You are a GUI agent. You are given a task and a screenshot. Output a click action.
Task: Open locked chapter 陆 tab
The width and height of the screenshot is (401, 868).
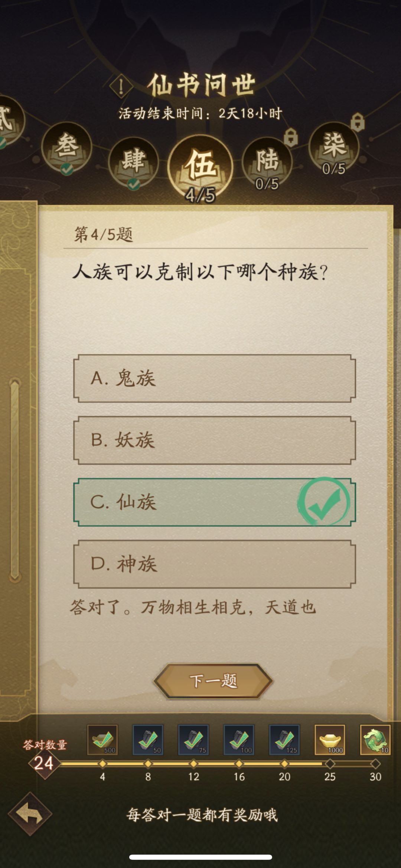tap(267, 162)
